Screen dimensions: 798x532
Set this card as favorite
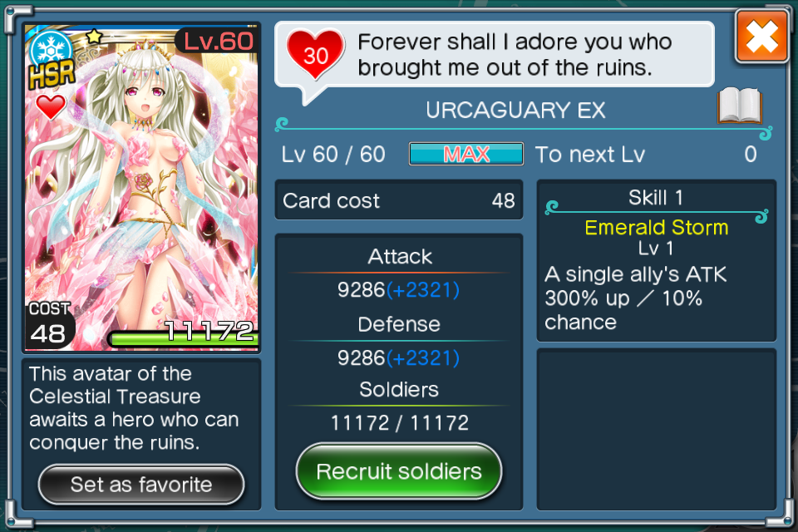coord(141,485)
